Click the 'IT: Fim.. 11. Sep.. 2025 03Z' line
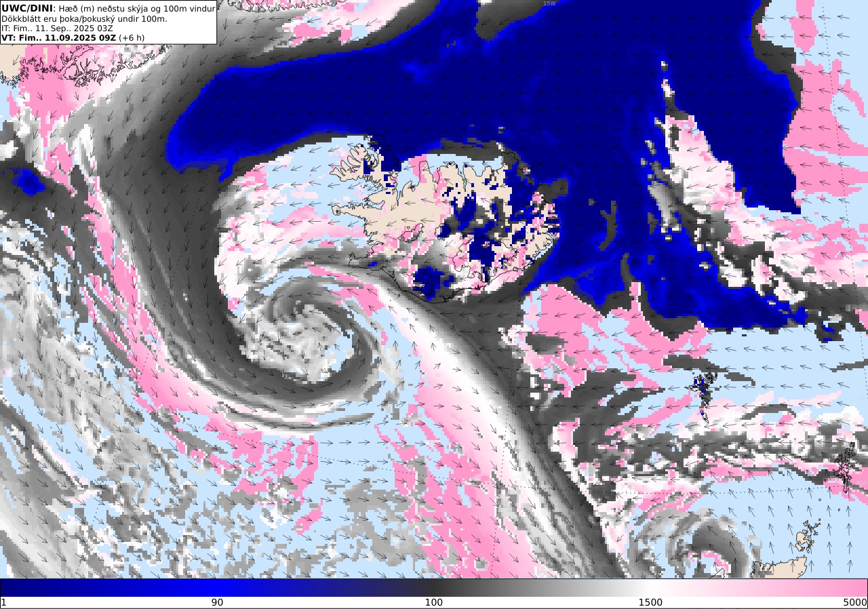This screenshot has width=868, height=609. click(57, 28)
